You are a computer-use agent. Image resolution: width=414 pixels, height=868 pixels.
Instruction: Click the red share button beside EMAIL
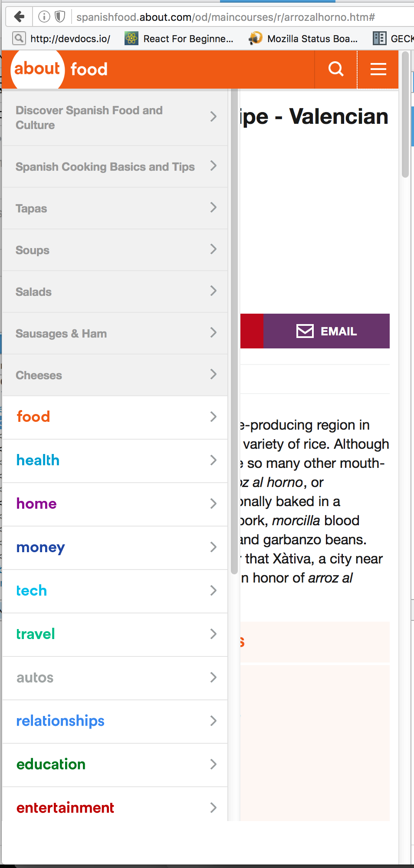tap(252, 331)
